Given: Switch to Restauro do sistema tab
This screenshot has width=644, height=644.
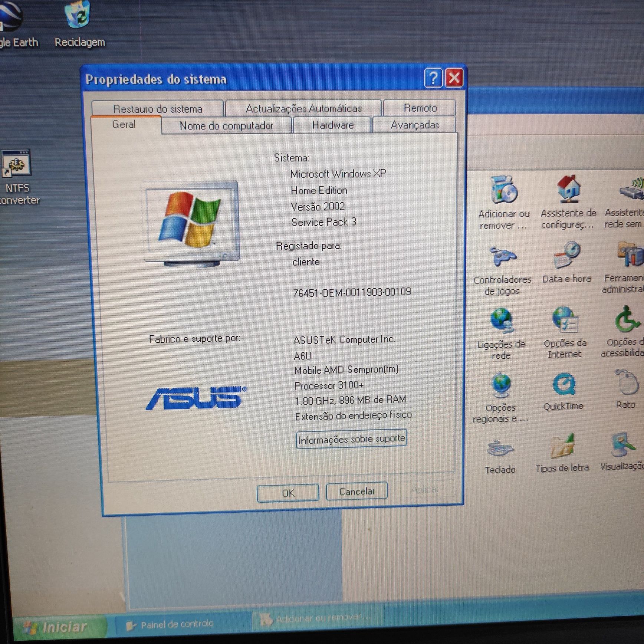Looking at the screenshot, I should [158, 109].
